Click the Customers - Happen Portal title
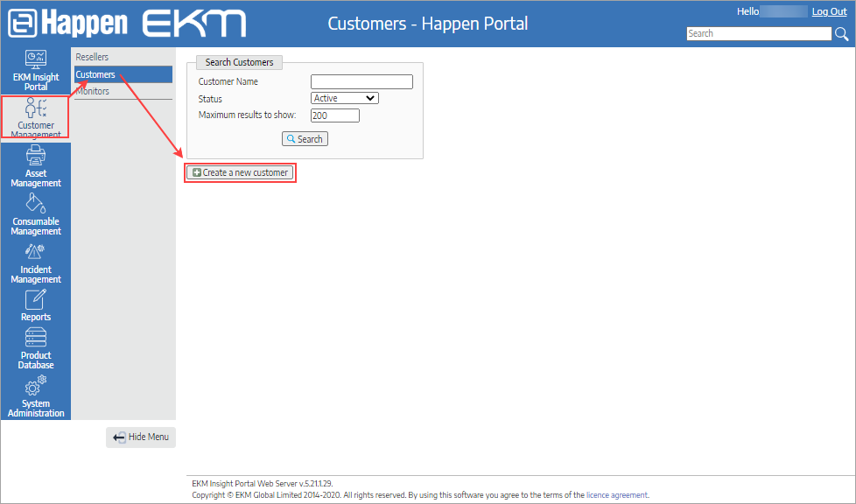The width and height of the screenshot is (856, 504). (428, 24)
